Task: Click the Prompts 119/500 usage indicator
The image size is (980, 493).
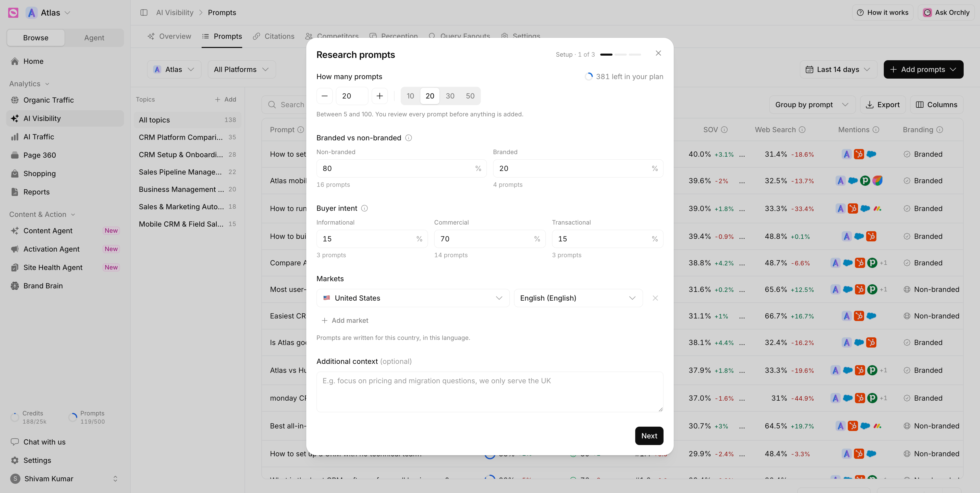Action: [87, 417]
